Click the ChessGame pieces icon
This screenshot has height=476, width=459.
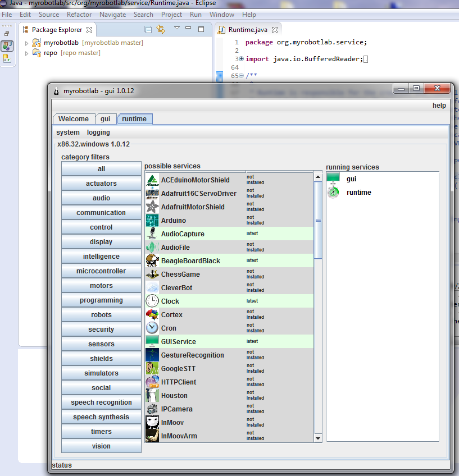click(x=152, y=274)
